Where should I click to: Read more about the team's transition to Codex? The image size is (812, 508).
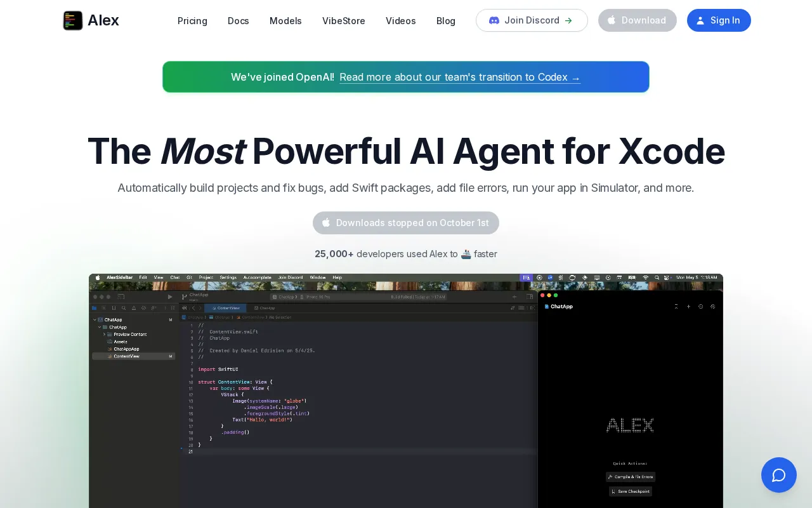point(460,77)
